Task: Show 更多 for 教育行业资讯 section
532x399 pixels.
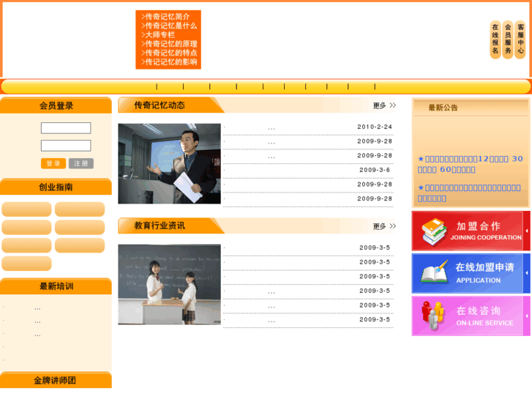Action: (x=384, y=226)
